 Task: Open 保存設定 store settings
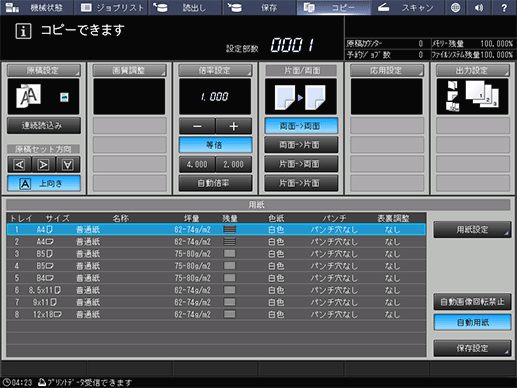coord(472,348)
